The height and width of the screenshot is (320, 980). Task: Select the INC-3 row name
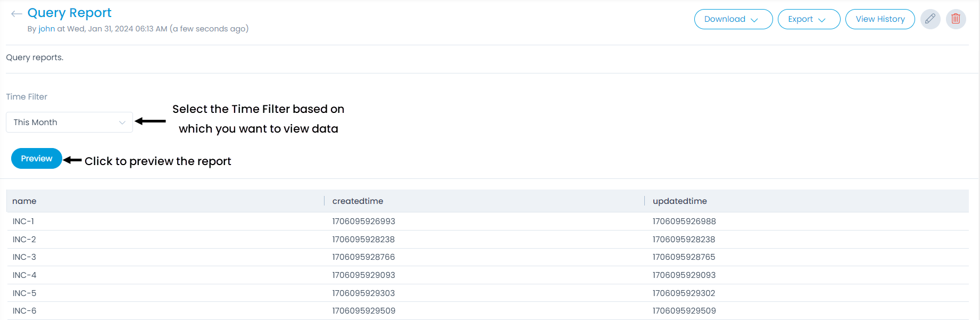point(24,257)
